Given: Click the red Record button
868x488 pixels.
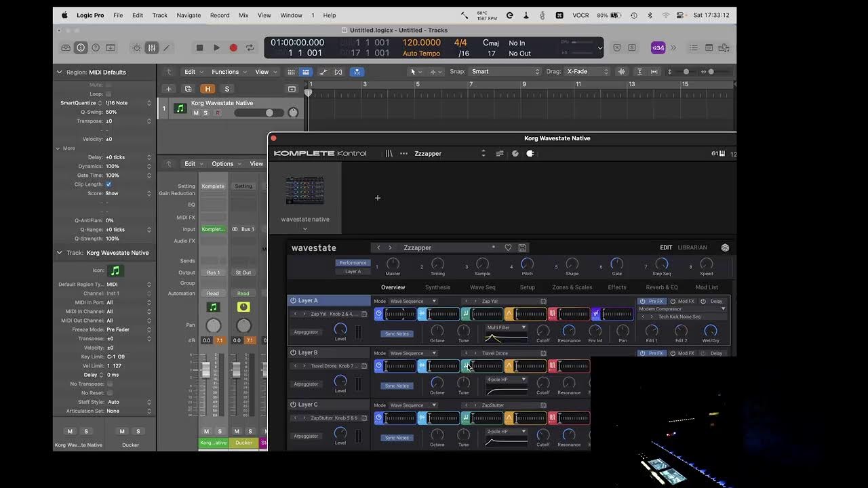Looking at the screenshot, I should (x=233, y=48).
